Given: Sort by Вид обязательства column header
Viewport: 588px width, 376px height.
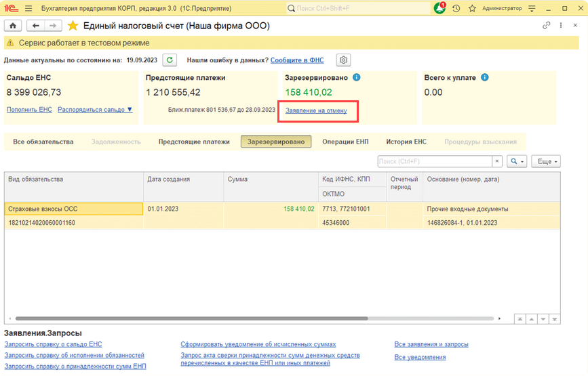Looking at the screenshot, I should pyautogui.click(x=74, y=186).
